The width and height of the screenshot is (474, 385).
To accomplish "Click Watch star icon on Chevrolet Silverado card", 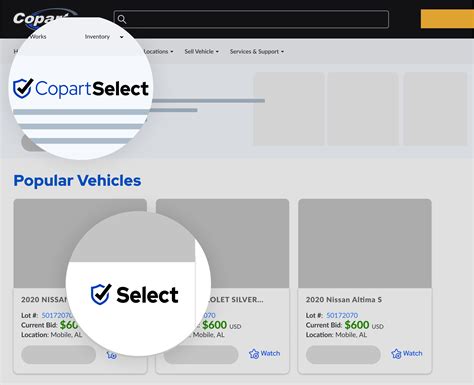I will tap(254, 354).
